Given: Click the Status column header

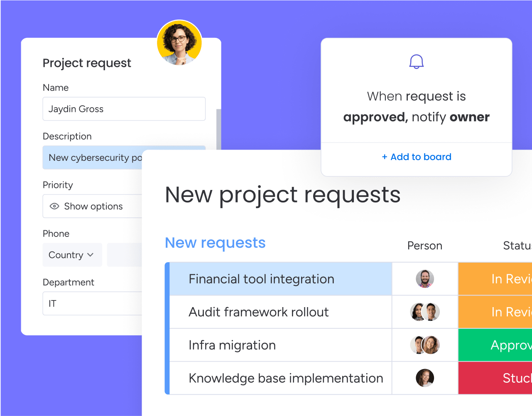Looking at the screenshot, I should coord(517,246).
